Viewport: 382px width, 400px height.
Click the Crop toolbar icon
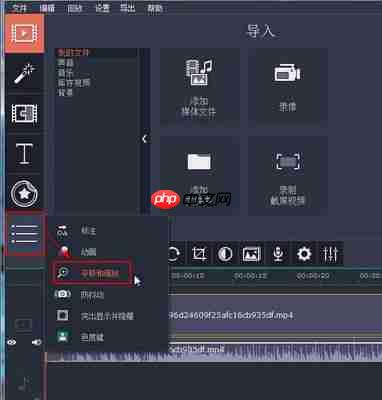[199, 254]
